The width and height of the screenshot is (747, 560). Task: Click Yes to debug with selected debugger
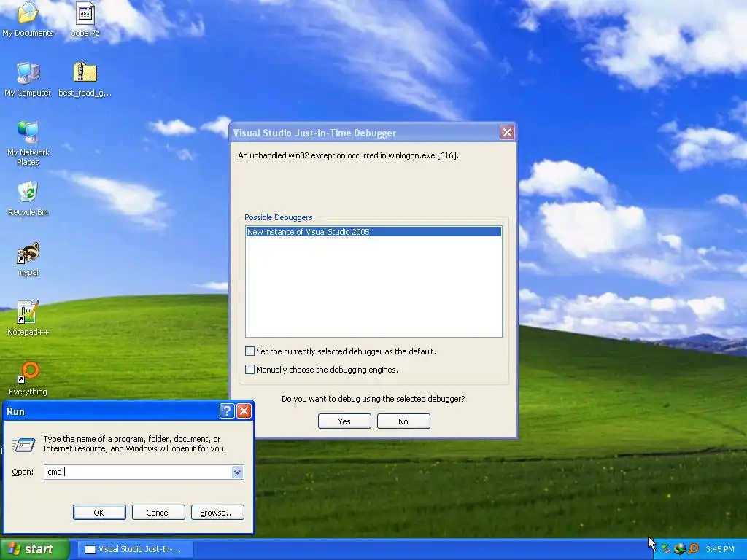pos(344,421)
